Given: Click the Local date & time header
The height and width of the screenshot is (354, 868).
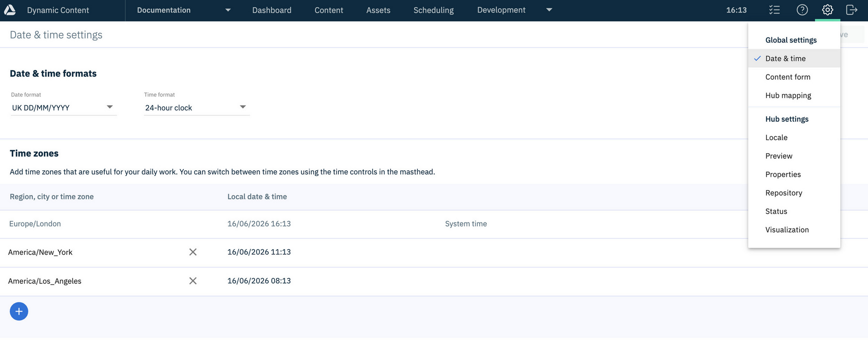Looking at the screenshot, I should click(x=257, y=197).
